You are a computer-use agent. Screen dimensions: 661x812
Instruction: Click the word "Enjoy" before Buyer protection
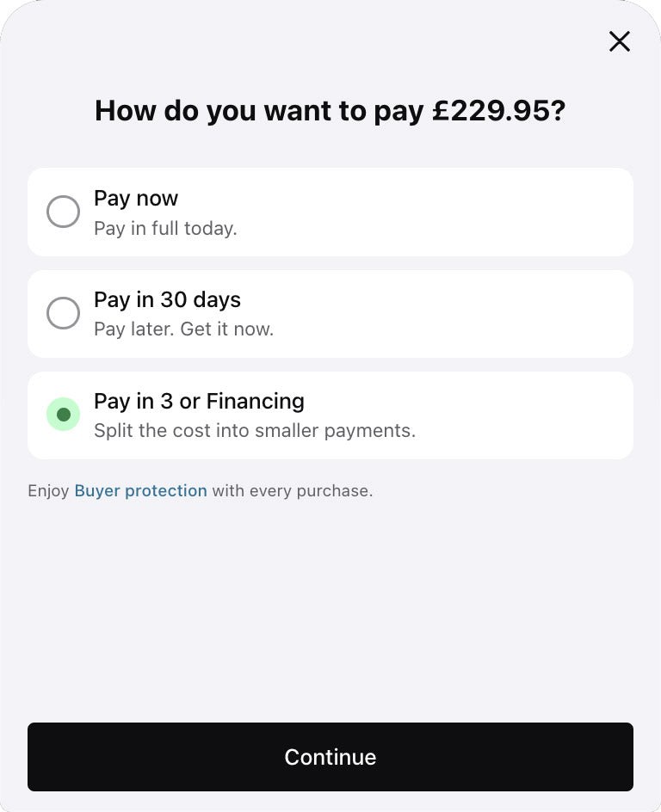[48, 491]
